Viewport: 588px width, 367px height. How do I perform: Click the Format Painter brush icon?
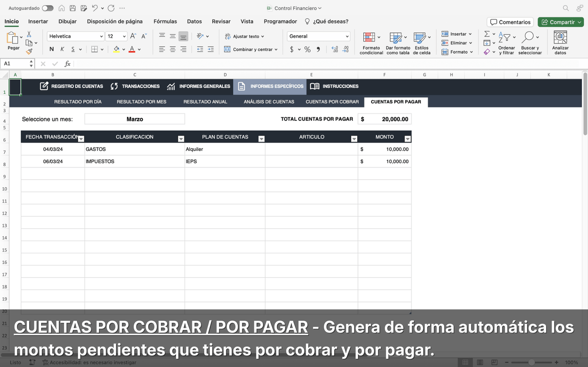[x=30, y=52]
